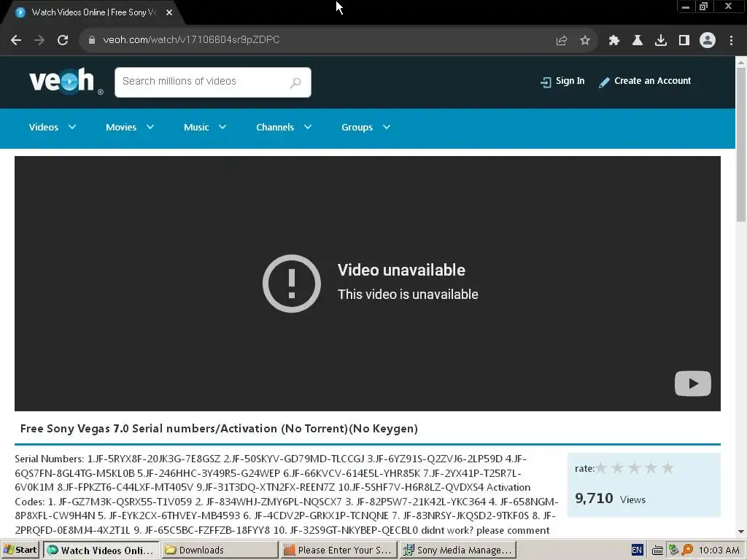Open the Music menu
The image size is (747, 560).
196,127
